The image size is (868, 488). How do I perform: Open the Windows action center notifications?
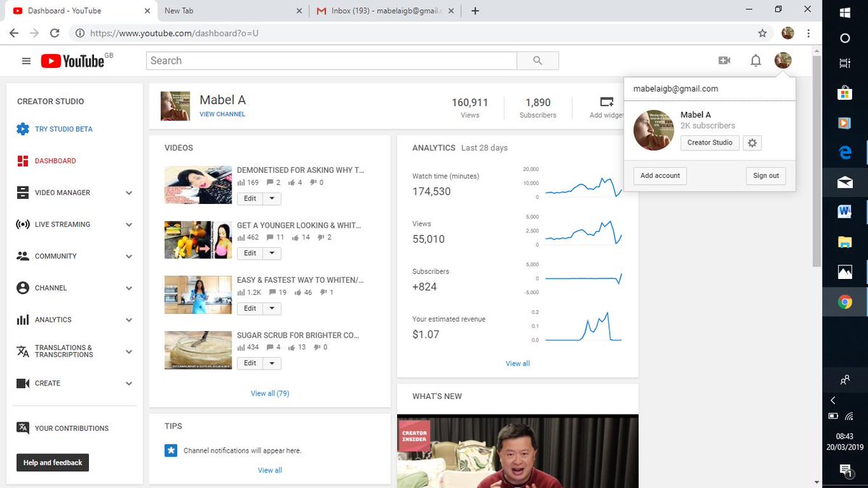tap(845, 471)
